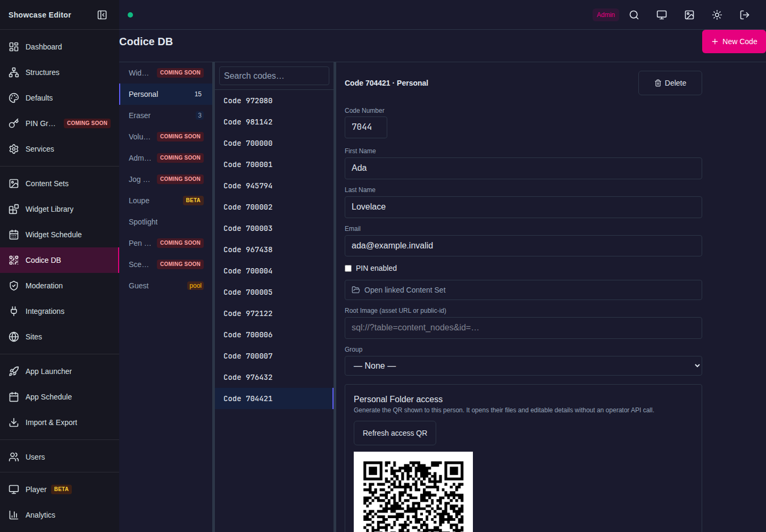
Task: Click the App Launcher rocket icon
Action: (x=14, y=371)
